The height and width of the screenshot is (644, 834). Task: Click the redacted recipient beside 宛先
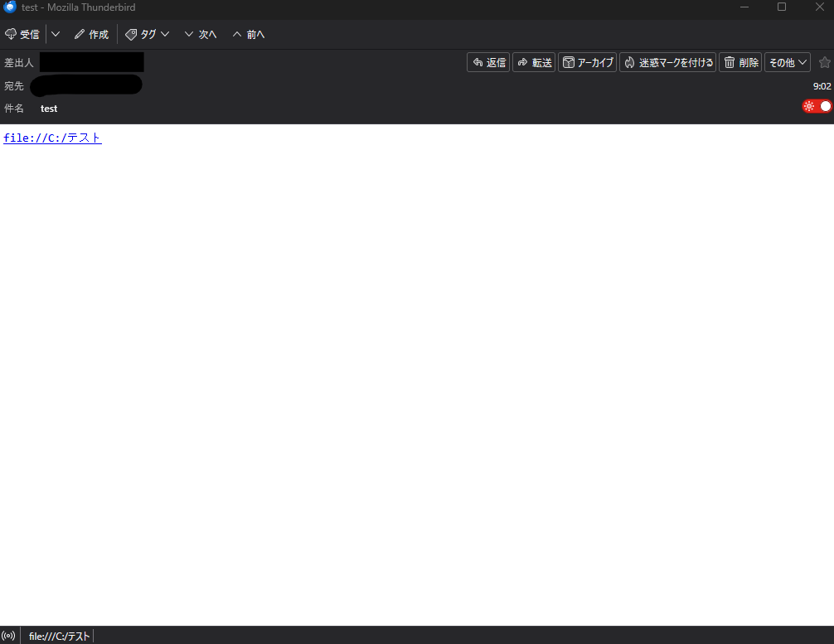(86, 85)
